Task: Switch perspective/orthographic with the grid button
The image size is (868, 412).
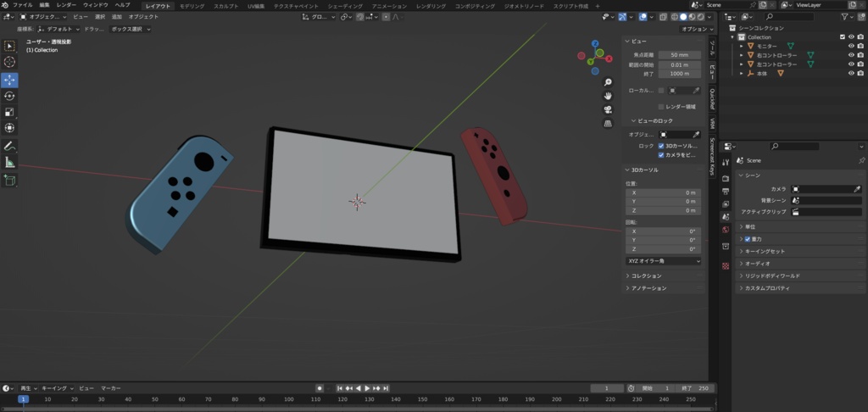Action: 608,124
